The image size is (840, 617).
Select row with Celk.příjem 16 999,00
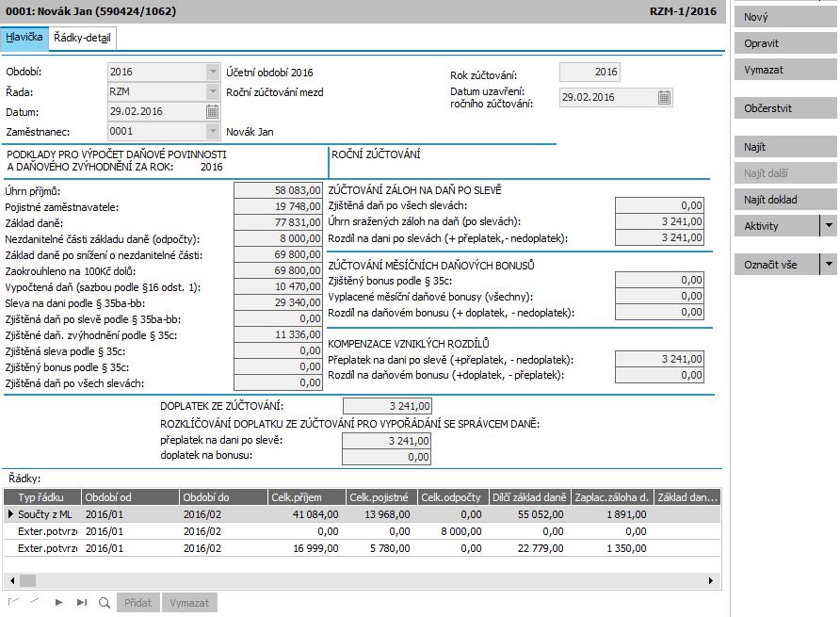[x=363, y=548]
